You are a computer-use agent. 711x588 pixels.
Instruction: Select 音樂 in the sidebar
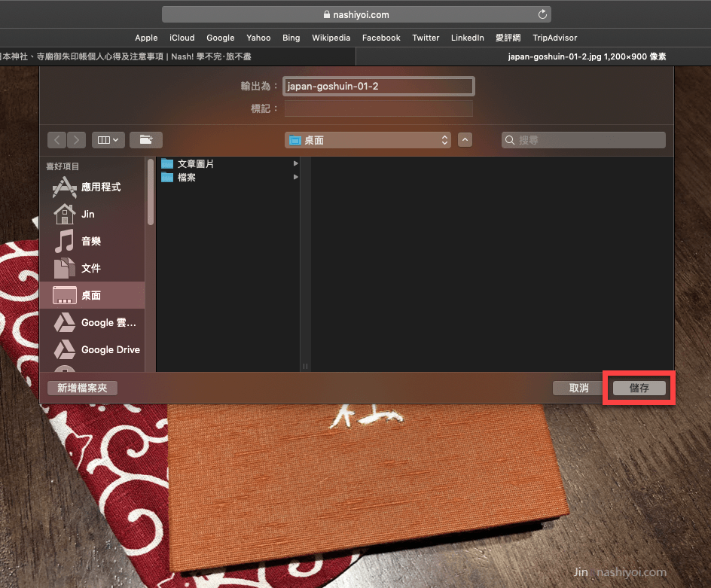point(93,241)
